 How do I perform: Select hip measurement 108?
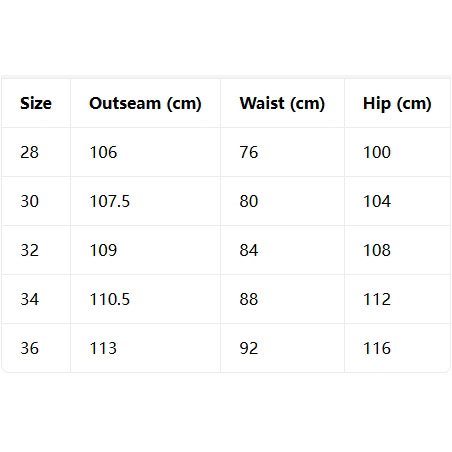(x=377, y=250)
